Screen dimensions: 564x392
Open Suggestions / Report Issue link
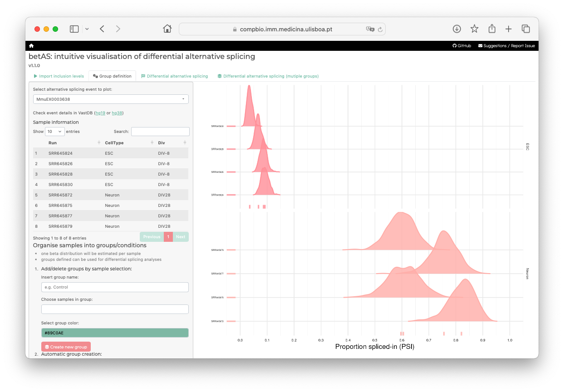pos(506,46)
